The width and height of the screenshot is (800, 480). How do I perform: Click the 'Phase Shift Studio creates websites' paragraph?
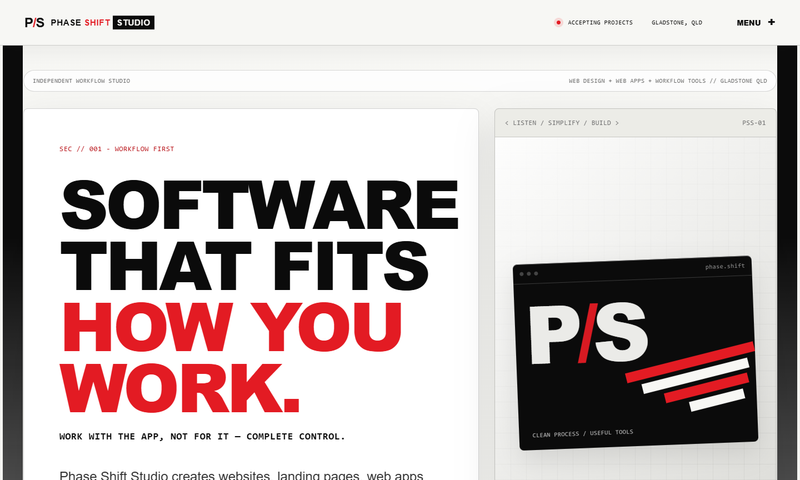point(241,475)
